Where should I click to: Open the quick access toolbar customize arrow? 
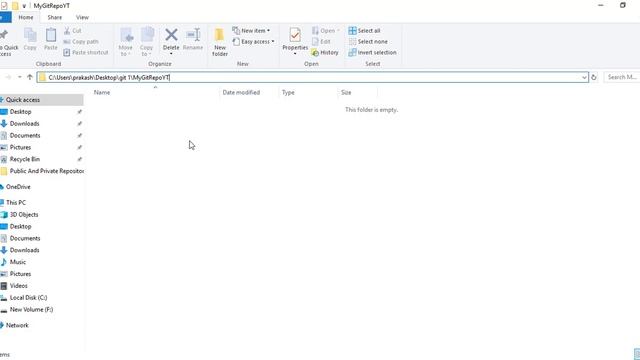pyautogui.click(x=24, y=6)
